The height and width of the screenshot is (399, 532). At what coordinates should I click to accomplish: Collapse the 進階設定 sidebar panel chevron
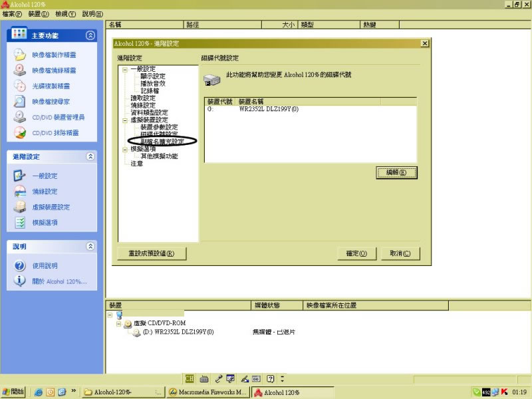90,156
